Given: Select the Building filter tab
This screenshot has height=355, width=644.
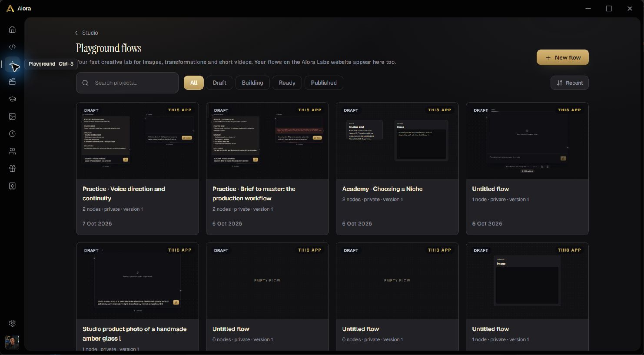Looking at the screenshot, I should [252, 83].
